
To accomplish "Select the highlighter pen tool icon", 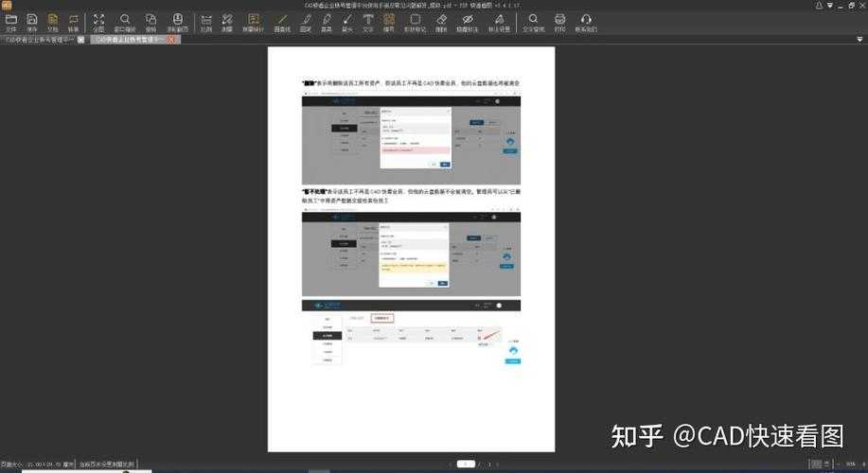I will coord(327,22).
